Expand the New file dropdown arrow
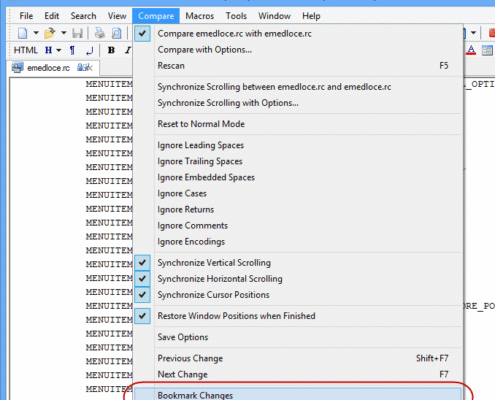The image size is (495, 400). [x=36, y=33]
